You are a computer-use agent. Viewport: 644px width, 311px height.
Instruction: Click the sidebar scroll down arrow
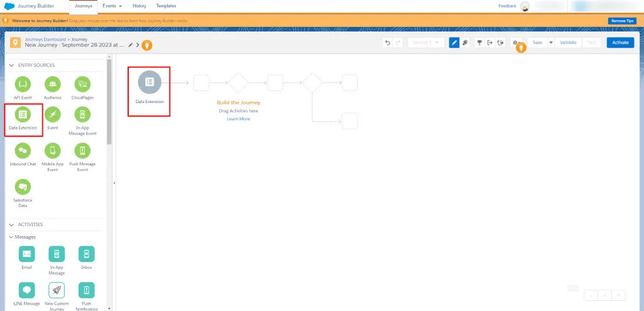pyautogui.click(x=109, y=308)
